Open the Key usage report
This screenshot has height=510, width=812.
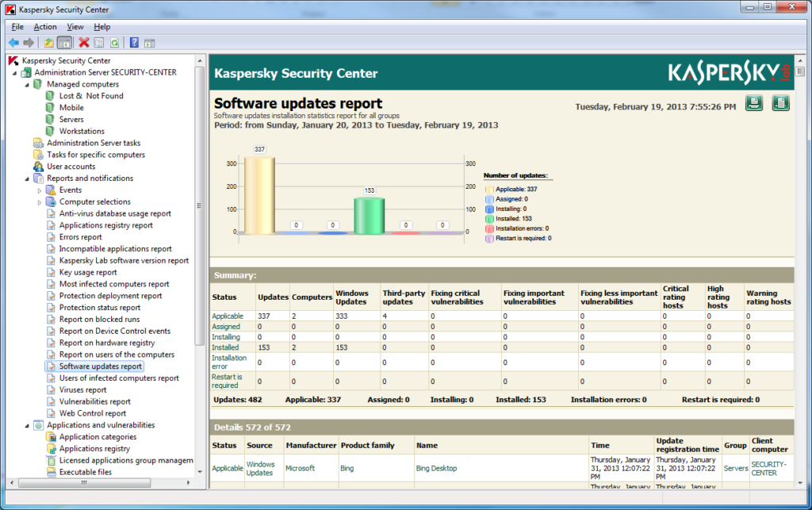(88, 272)
